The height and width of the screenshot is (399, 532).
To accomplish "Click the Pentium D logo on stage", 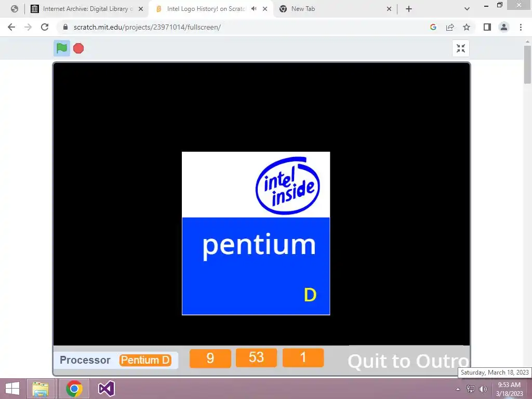I will click(x=256, y=233).
